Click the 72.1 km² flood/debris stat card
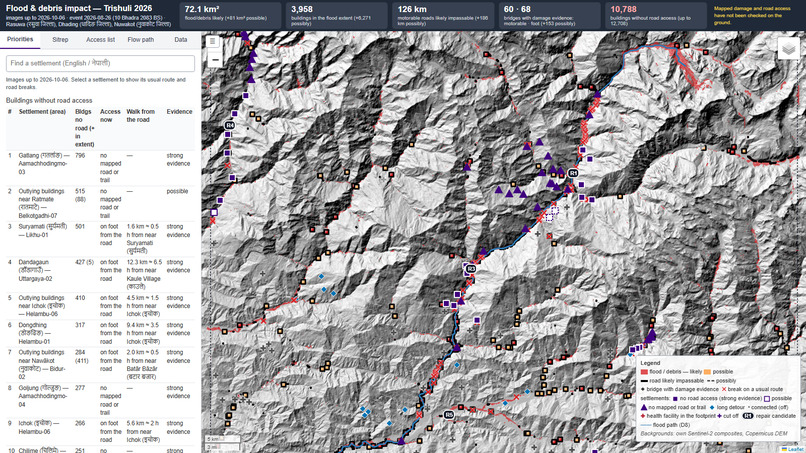This screenshot has width=806, height=453. [x=230, y=15]
